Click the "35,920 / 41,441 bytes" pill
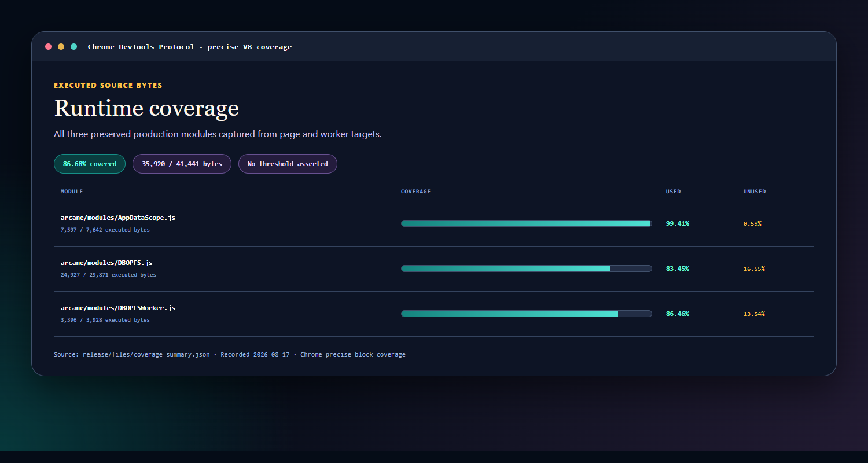 (182, 164)
